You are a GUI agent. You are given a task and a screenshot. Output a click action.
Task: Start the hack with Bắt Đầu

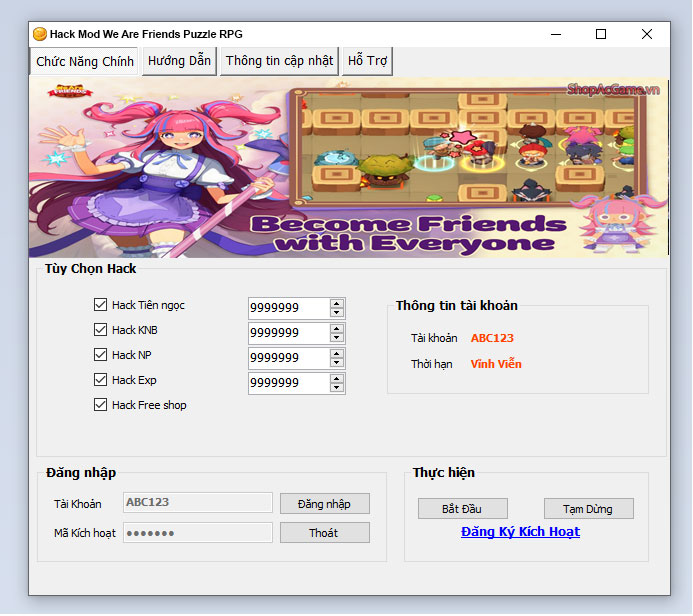click(x=463, y=509)
